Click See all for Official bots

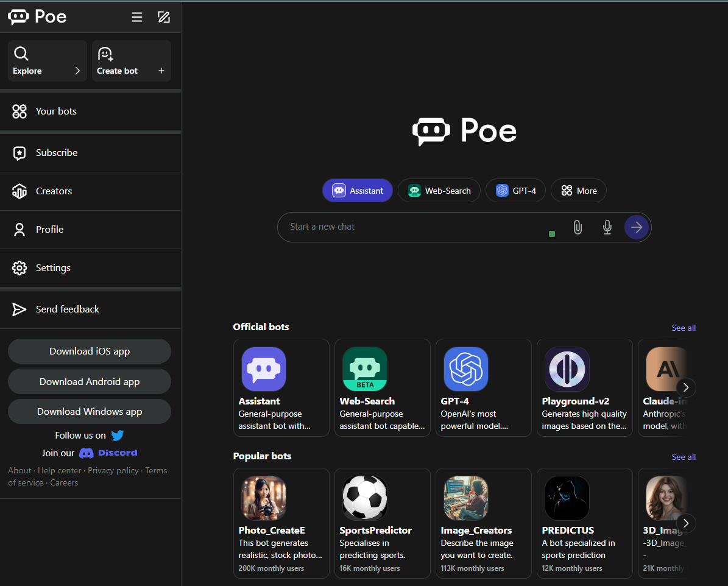[684, 328]
